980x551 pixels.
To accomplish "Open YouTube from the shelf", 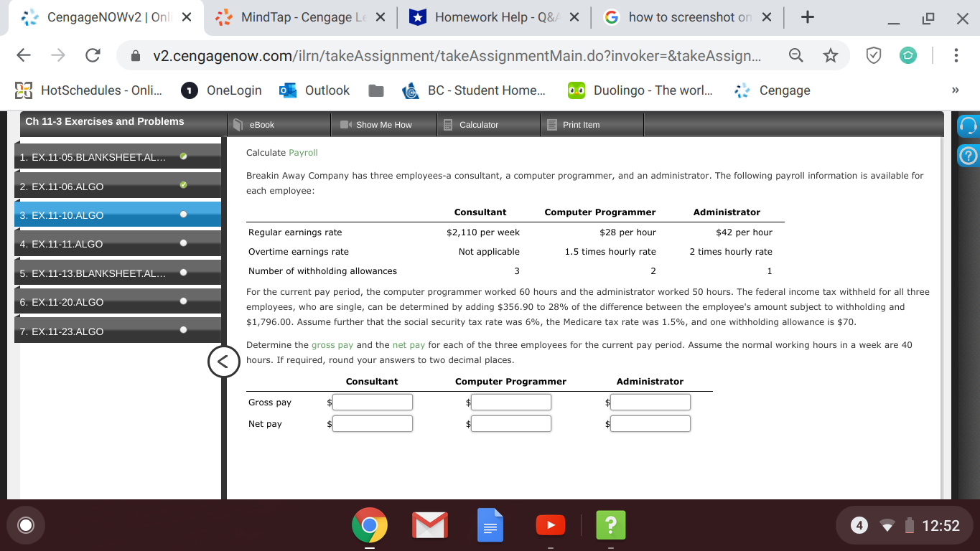I will coord(551,524).
